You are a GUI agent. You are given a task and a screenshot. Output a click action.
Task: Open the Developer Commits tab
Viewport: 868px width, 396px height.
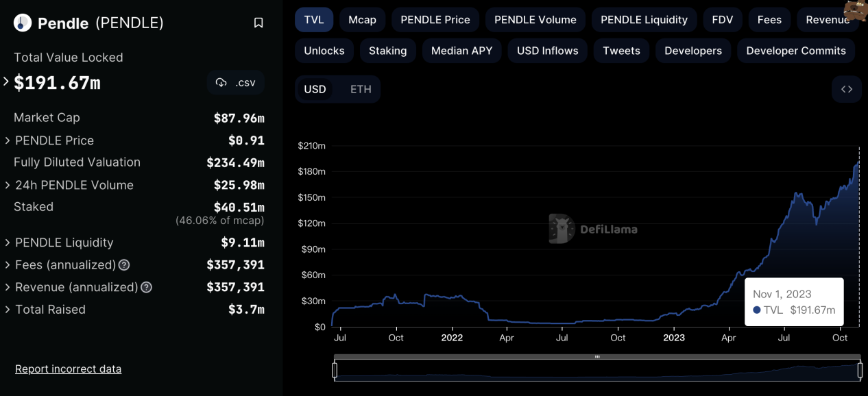(x=795, y=51)
